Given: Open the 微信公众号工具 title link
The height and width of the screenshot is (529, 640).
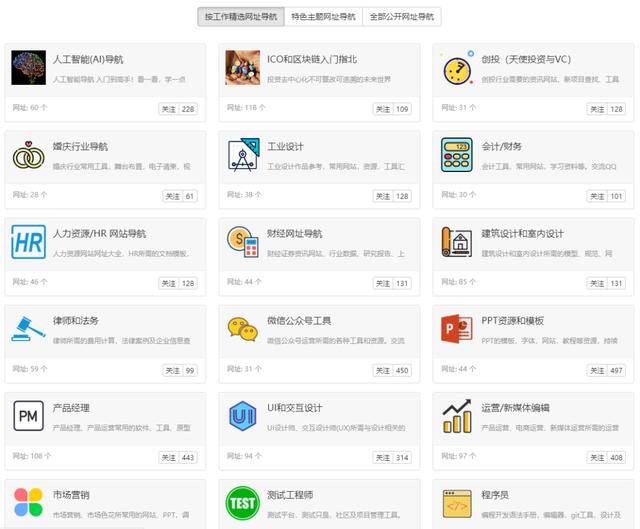Looking at the screenshot, I should pos(299,321).
